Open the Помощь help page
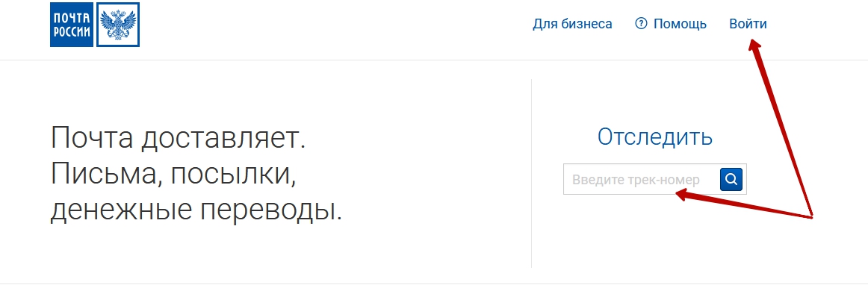868x285 pixels. coord(680,24)
